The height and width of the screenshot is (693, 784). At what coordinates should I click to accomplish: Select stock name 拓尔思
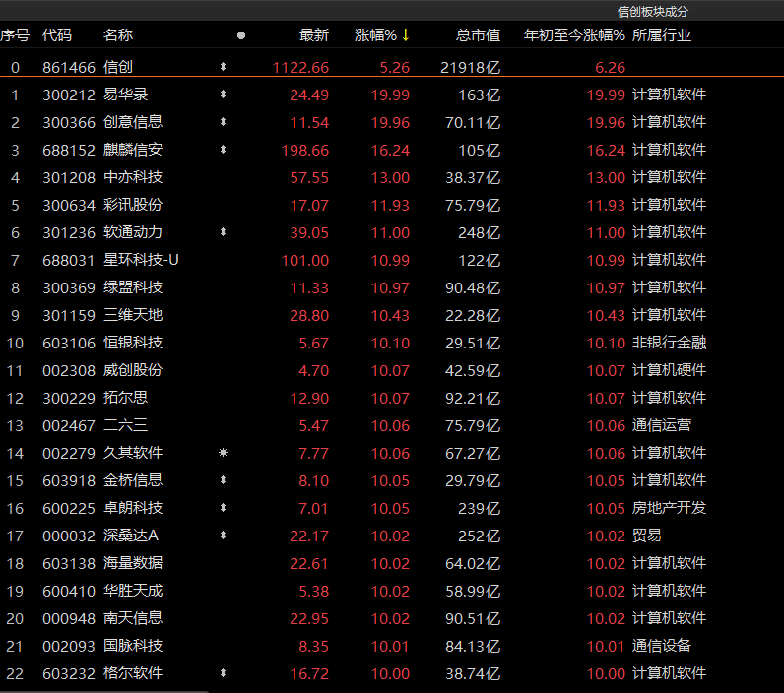(x=125, y=398)
